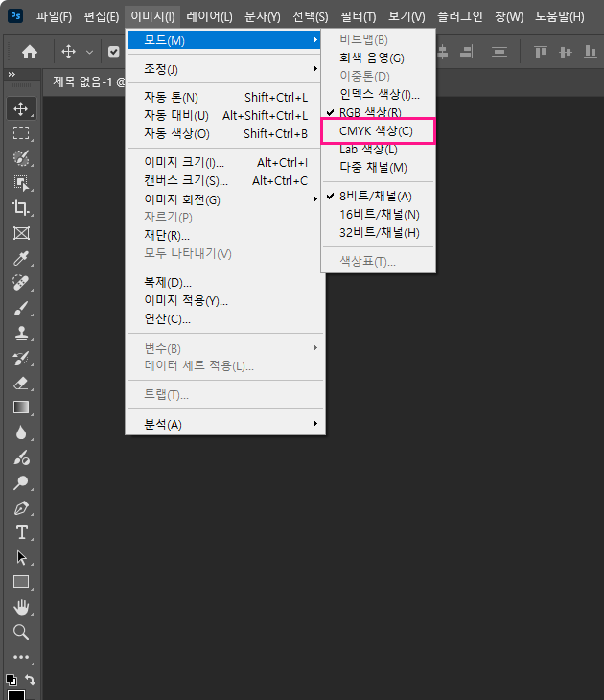Click the Home button in options bar
This screenshot has width=604, height=700.
pyautogui.click(x=30, y=52)
